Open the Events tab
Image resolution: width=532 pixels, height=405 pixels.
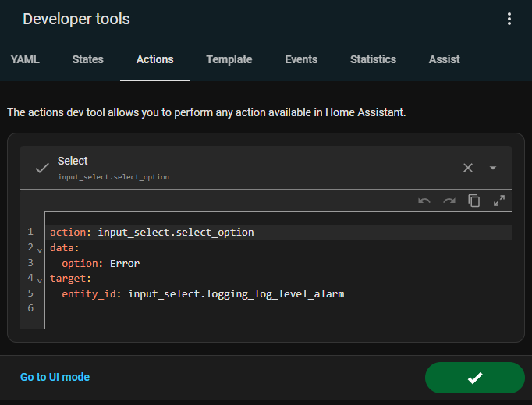[x=301, y=59]
